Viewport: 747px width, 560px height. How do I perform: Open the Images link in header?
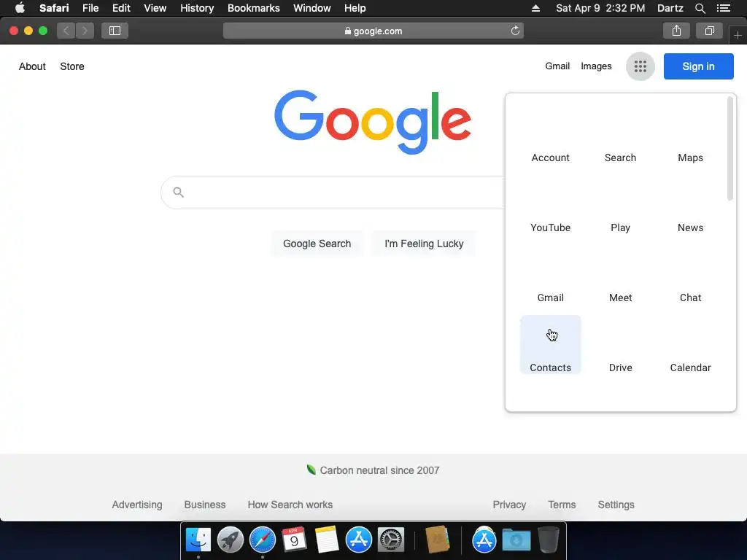(x=596, y=66)
